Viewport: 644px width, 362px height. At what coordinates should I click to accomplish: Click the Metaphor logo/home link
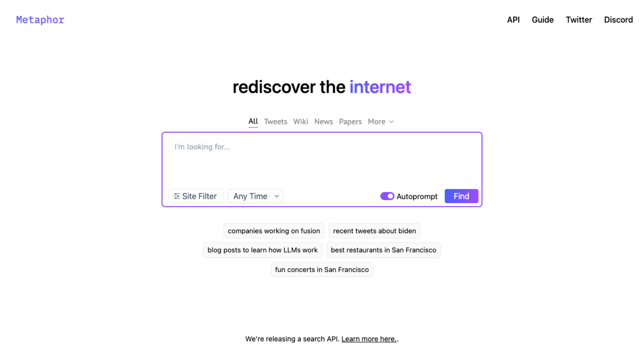pos(40,19)
